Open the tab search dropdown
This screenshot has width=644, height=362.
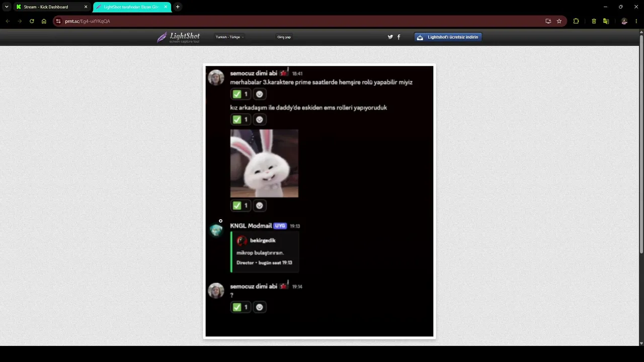[x=7, y=7]
